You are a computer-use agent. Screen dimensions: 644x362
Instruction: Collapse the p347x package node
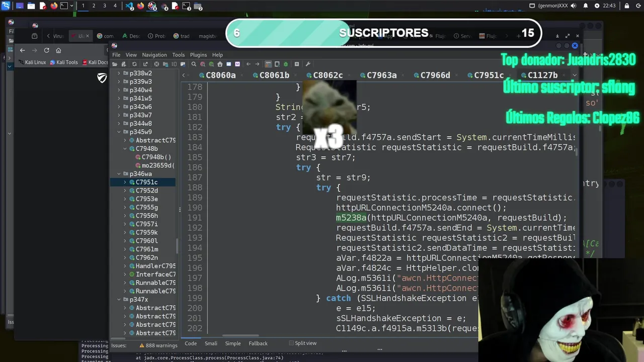(119, 300)
